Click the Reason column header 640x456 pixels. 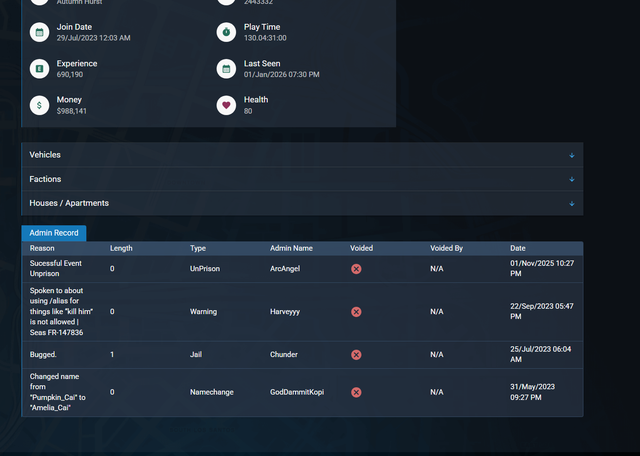point(42,248)
